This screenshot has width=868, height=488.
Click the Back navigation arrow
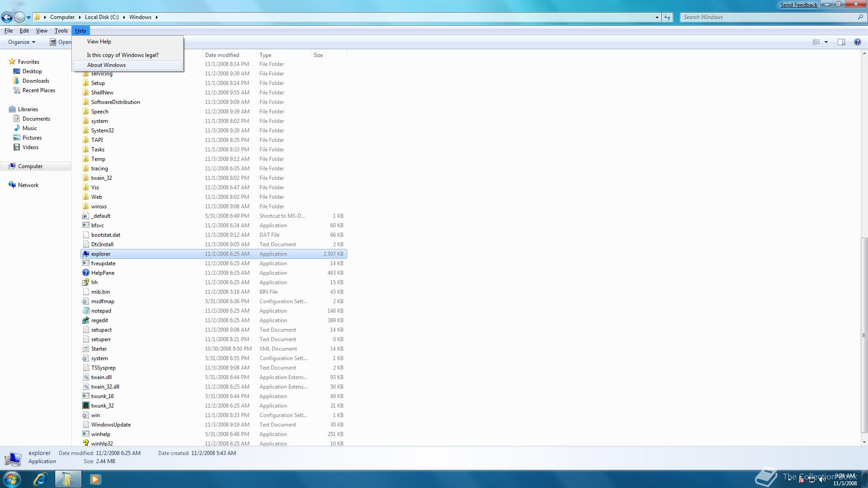coord(7,17)
